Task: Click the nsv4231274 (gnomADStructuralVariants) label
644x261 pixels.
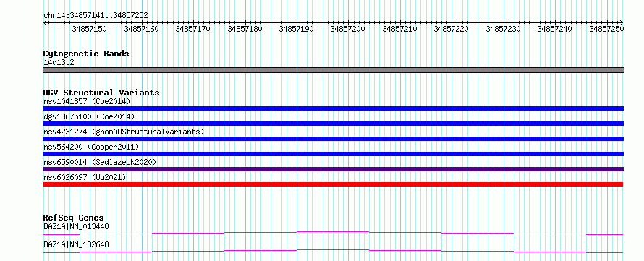Action: pyautogui.click(x=124, y=132)
